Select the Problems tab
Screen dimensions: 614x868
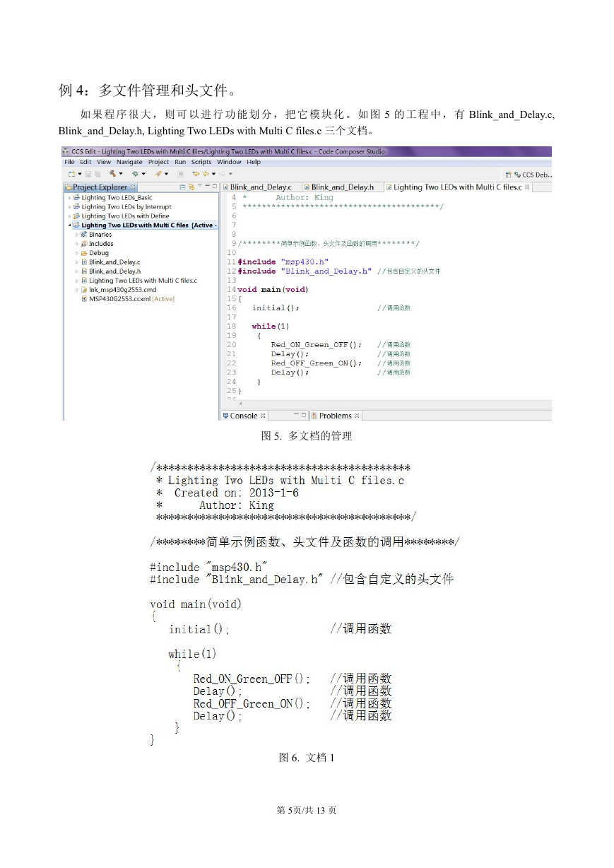(336, 416)
